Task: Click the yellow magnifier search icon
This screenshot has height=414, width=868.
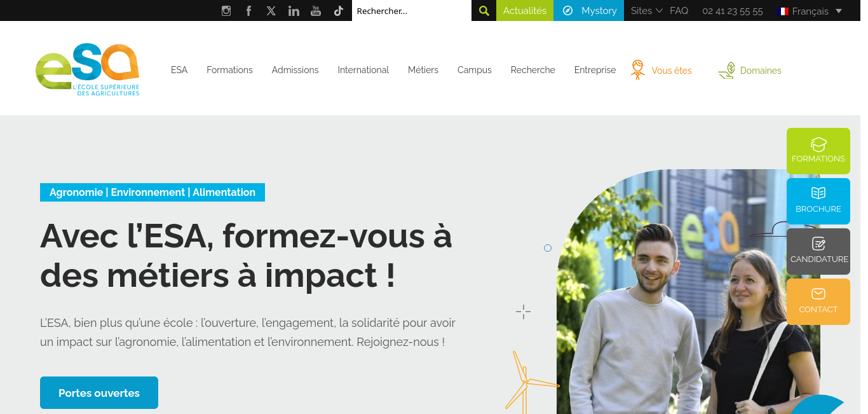Action: click(484, 11)
